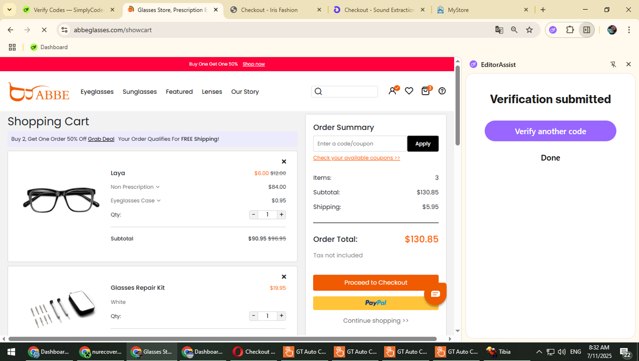
Task: Open account user icon
Action: (x=393, y=90)
